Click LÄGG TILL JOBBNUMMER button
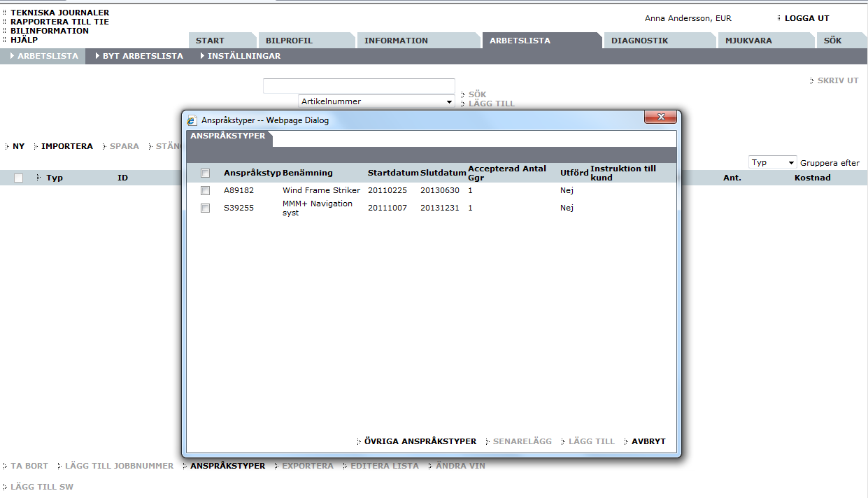 [x=119, y=466]
